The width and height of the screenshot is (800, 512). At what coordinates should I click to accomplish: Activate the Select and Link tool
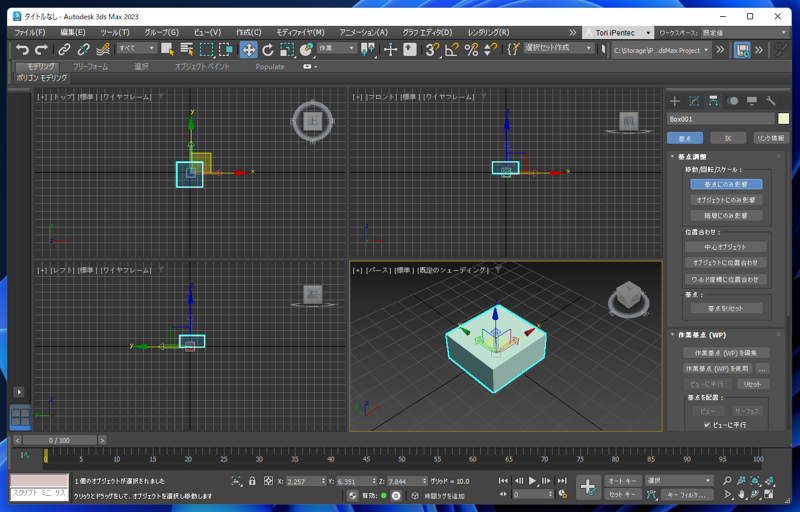click(64, 50)
